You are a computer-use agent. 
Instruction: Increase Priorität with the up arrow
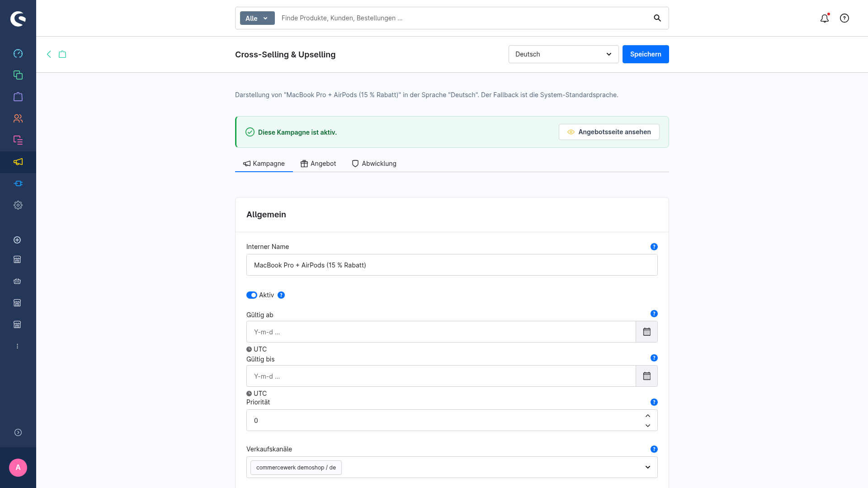tap(648, 416)
